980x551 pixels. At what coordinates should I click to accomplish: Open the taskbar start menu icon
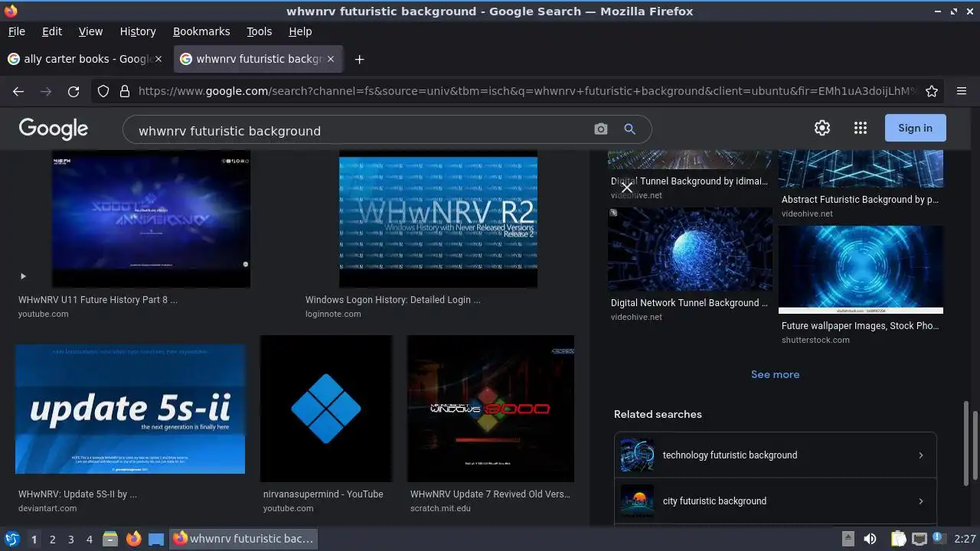[11, 539]
